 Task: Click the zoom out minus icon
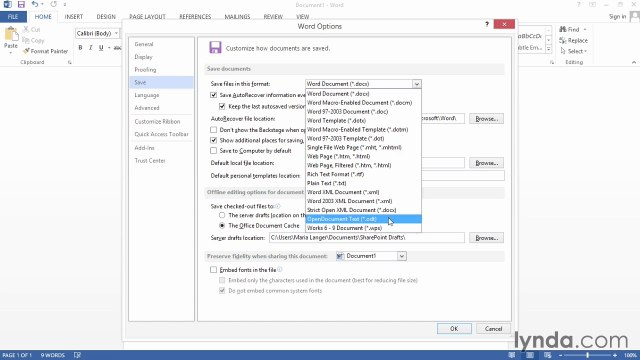pyautogui.click(x=561, y=356)
